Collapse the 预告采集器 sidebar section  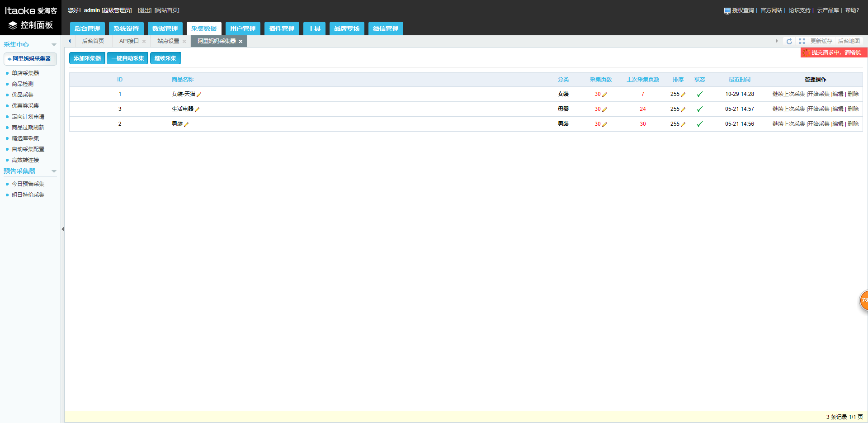tap(54, 171)
